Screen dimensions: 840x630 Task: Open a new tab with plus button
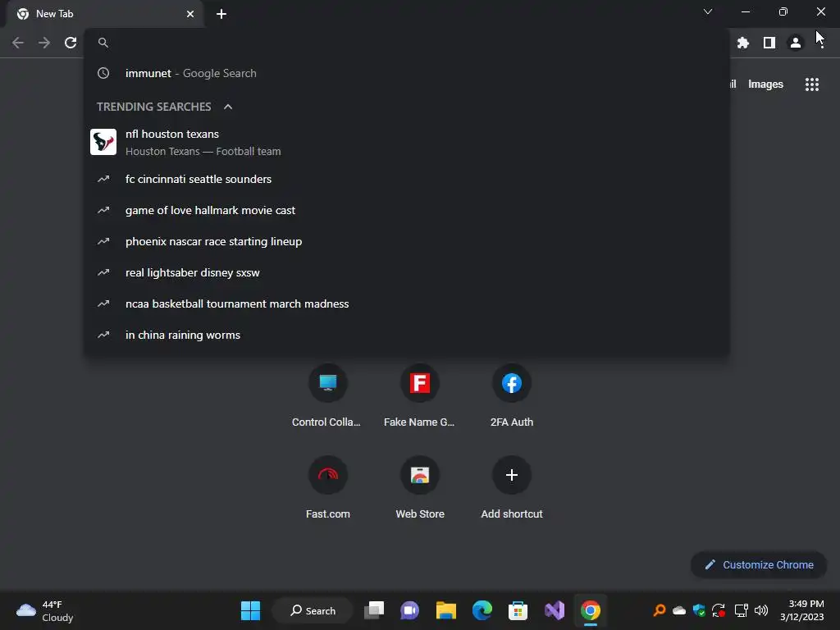(x=221, y=14)
